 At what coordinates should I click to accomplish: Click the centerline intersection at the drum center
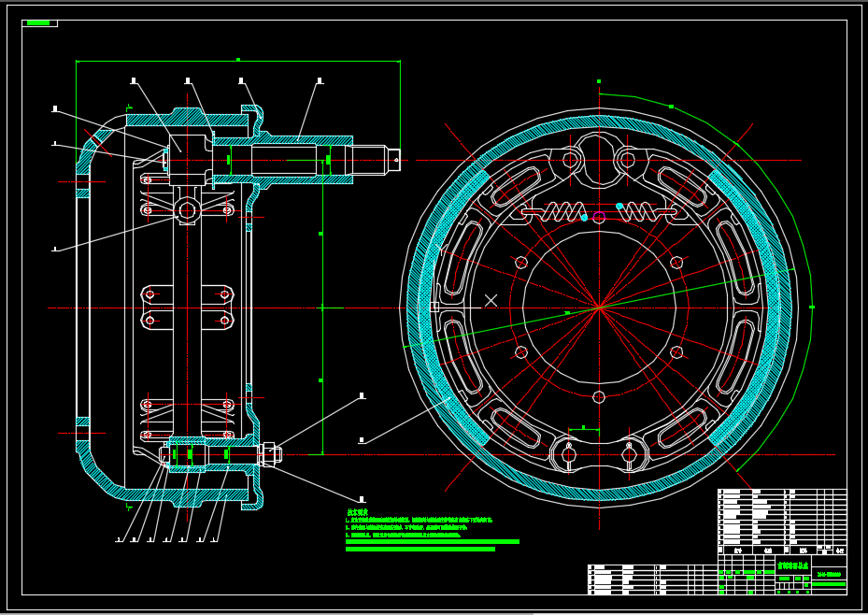click(x=599, y=307)
